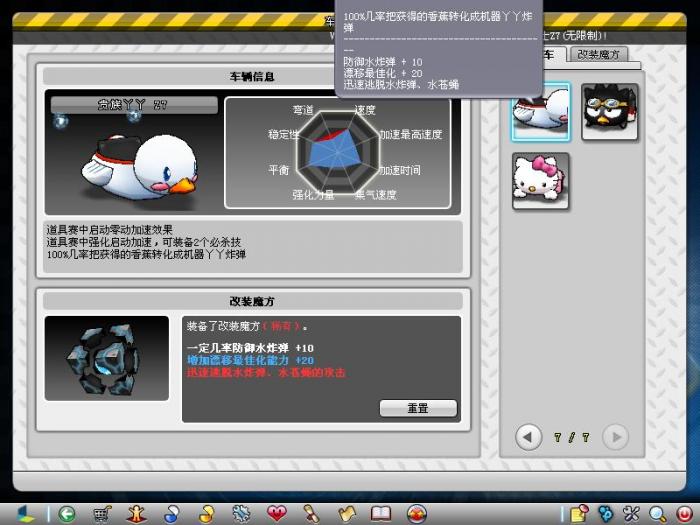Click the radar stats chart
The height and width of the screenshot is (525, 700).
tap(338, 153)
